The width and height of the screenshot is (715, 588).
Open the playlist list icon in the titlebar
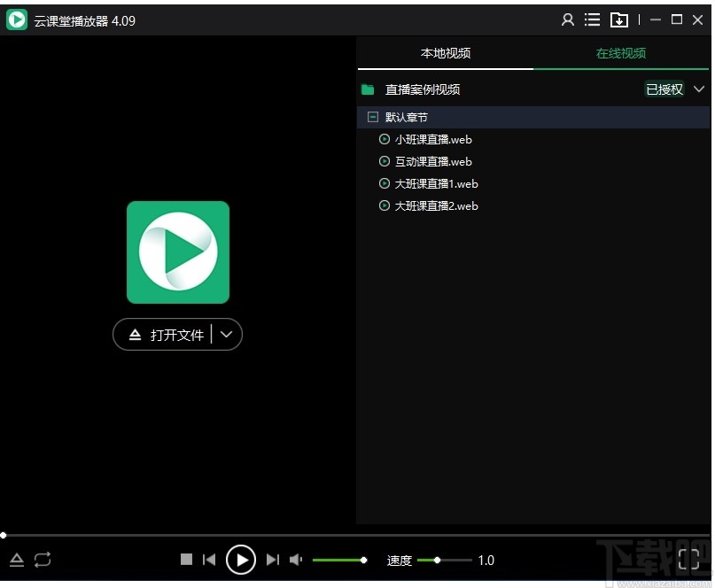pyautogui.click(x=592, y=19)
